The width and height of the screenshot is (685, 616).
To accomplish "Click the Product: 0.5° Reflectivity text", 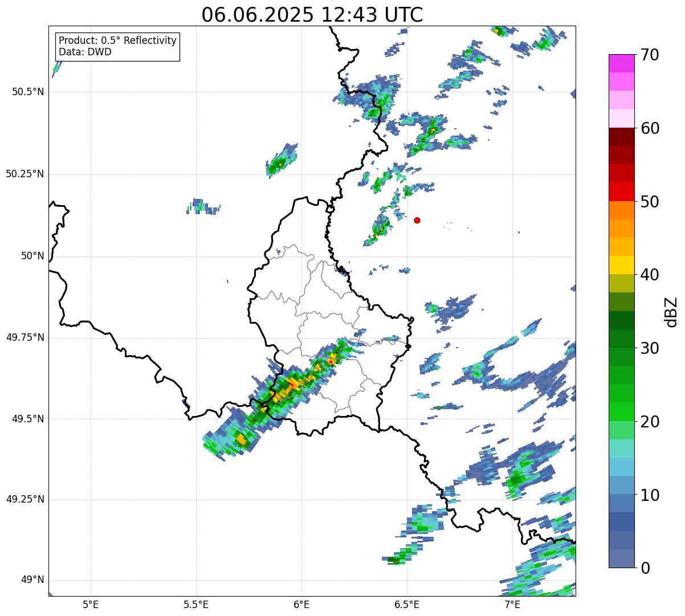I will pyautogui.click(x=117, y=41).
